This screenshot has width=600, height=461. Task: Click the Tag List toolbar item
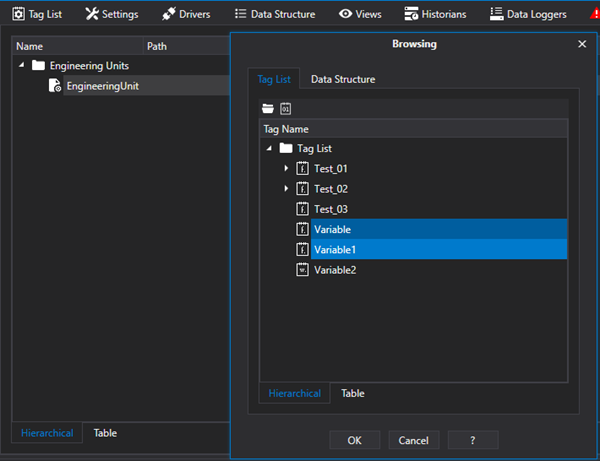pyautogui.click(x=36, y=14)
